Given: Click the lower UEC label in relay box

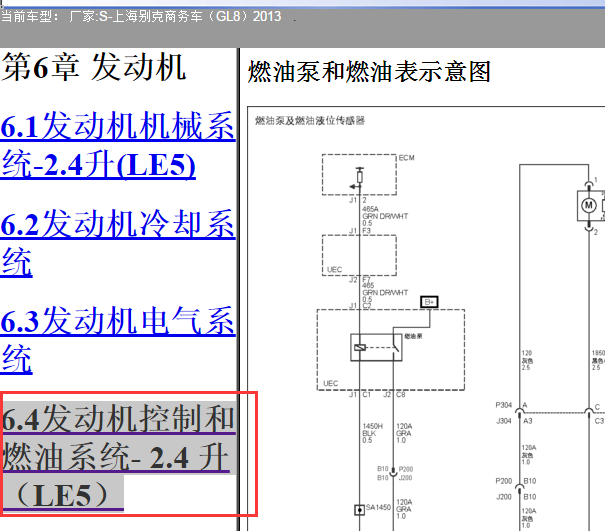Looking at the screenshot, I should point(331,383).
